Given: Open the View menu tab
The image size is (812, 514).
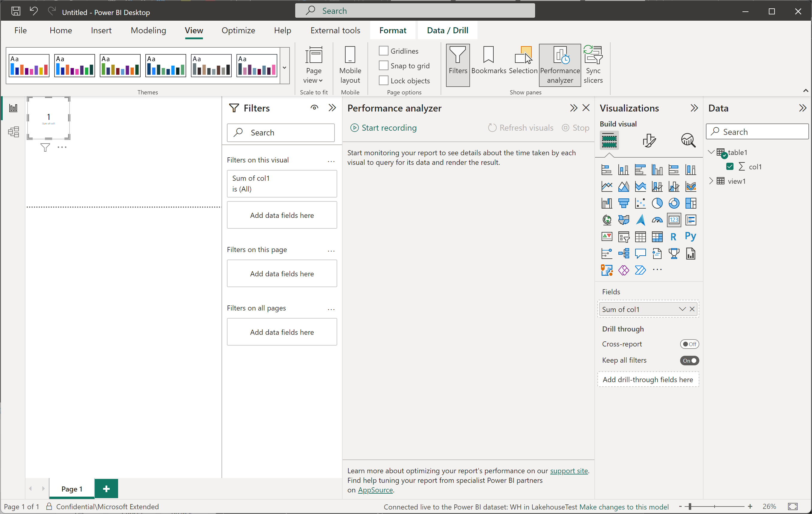Looking at the screenshot, I should point(194,30).
